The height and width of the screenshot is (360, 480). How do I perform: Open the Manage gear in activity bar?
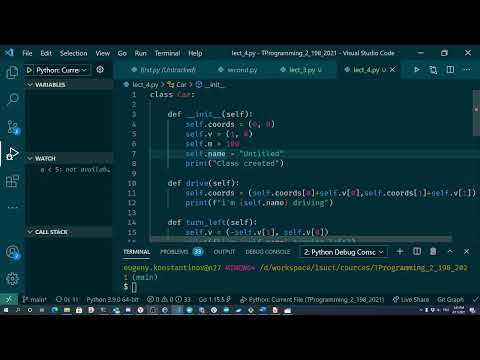pos(12,279)
